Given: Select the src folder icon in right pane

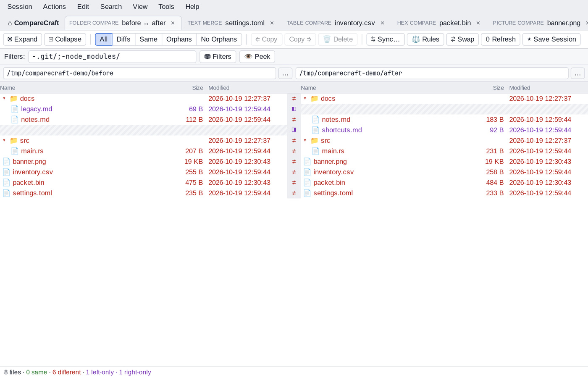Looking at the screenshot, I should click(314, 140).
